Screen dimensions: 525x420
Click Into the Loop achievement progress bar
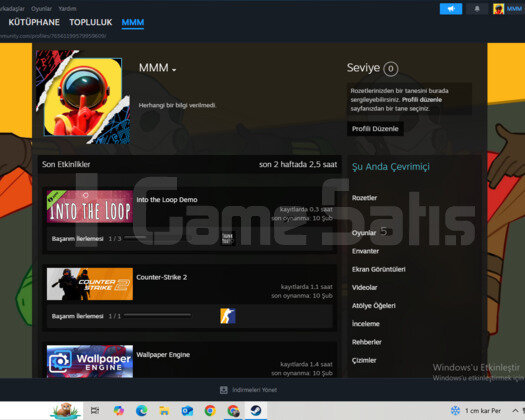[157, 238]
